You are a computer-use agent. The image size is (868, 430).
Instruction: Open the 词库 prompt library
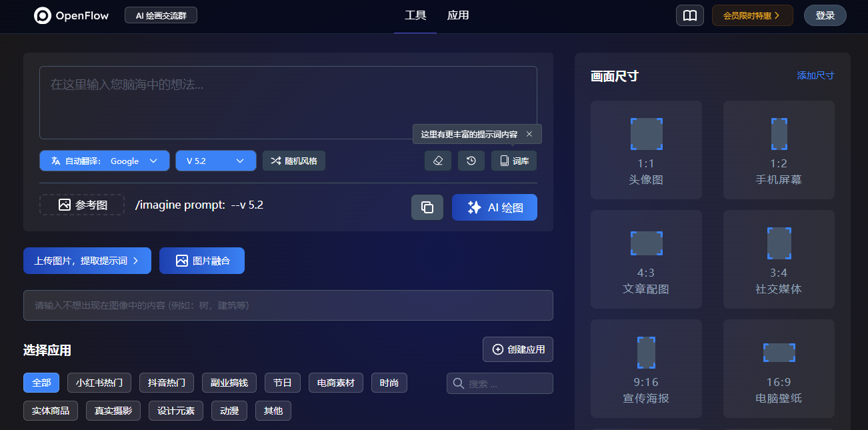pyautogui.click(x=514, y=161)
